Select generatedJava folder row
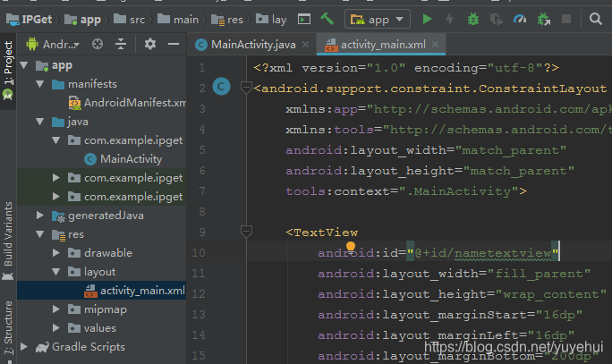612x364 pixels. (x=101, y=216)
